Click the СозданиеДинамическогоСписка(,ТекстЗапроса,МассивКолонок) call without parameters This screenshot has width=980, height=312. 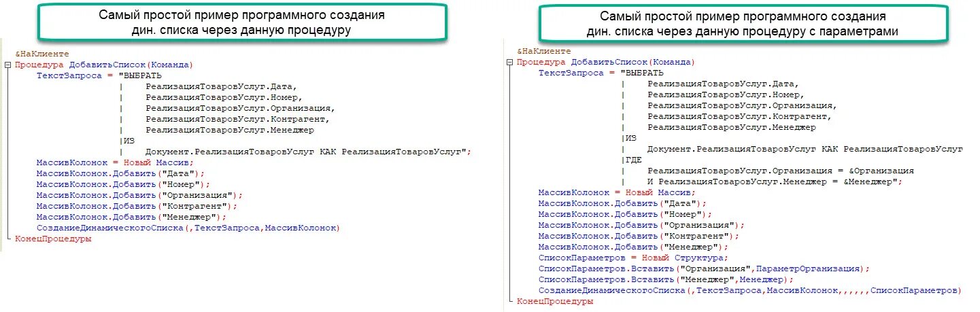(188, 228)
